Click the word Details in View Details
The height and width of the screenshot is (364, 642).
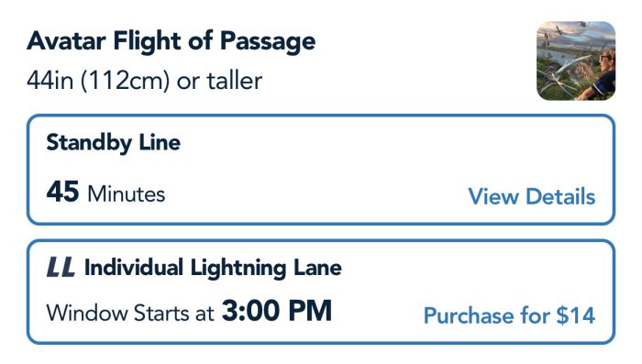(x=560, y=196)
